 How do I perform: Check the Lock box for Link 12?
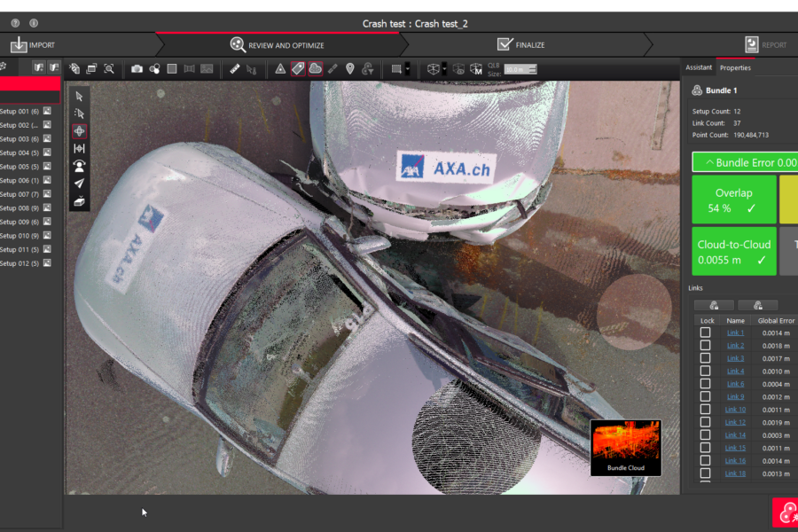coord(706,422)
